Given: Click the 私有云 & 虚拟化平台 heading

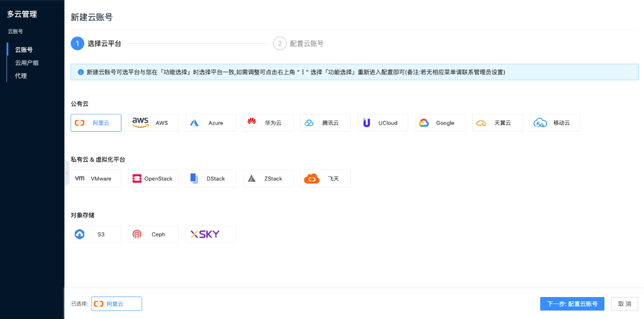Looking at the screenshot, I should (98, 159).
